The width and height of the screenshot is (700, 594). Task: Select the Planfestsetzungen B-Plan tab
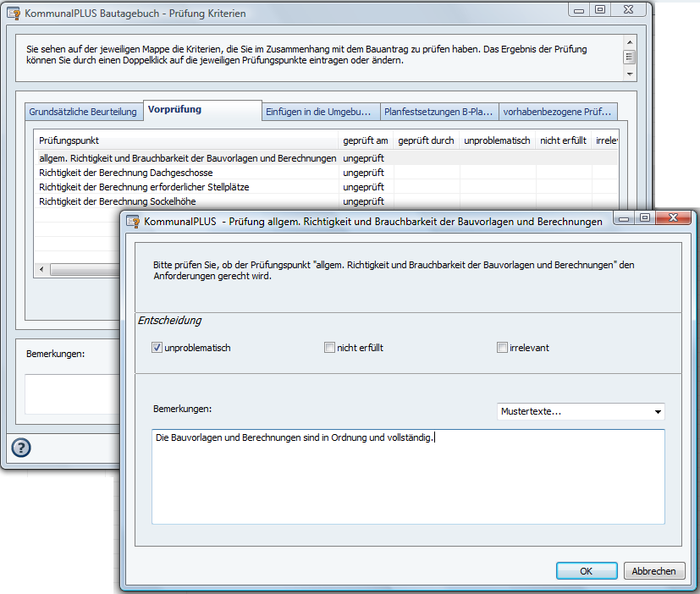[438, 112]
